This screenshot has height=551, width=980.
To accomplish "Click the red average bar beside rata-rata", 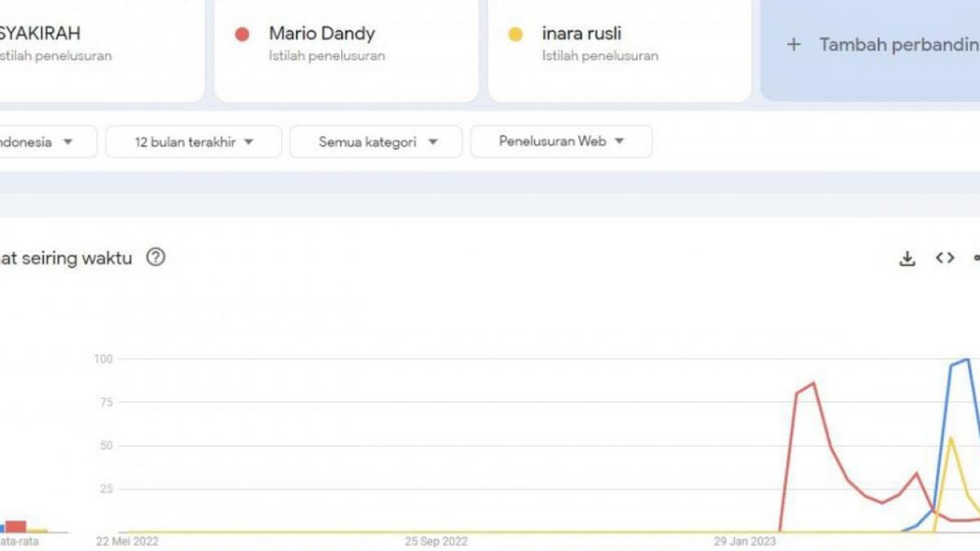I will [15, 526].
